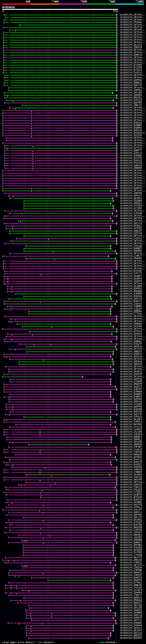Open hit UniRef100_A1D2E8
Screen dimensions: 146x644
[x=131, y=537]
